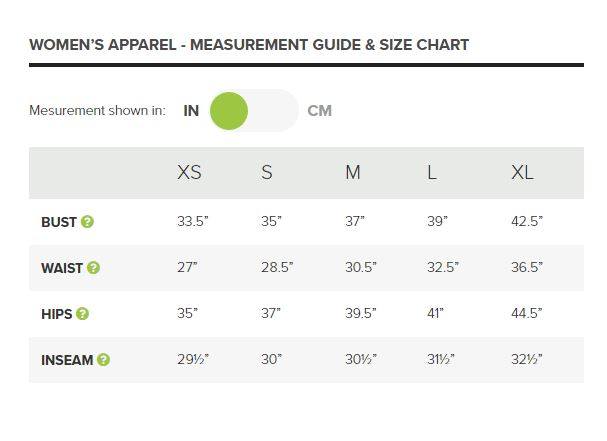
Task: Open the WAIST measurement help icon
Action: tap(94, 268)
